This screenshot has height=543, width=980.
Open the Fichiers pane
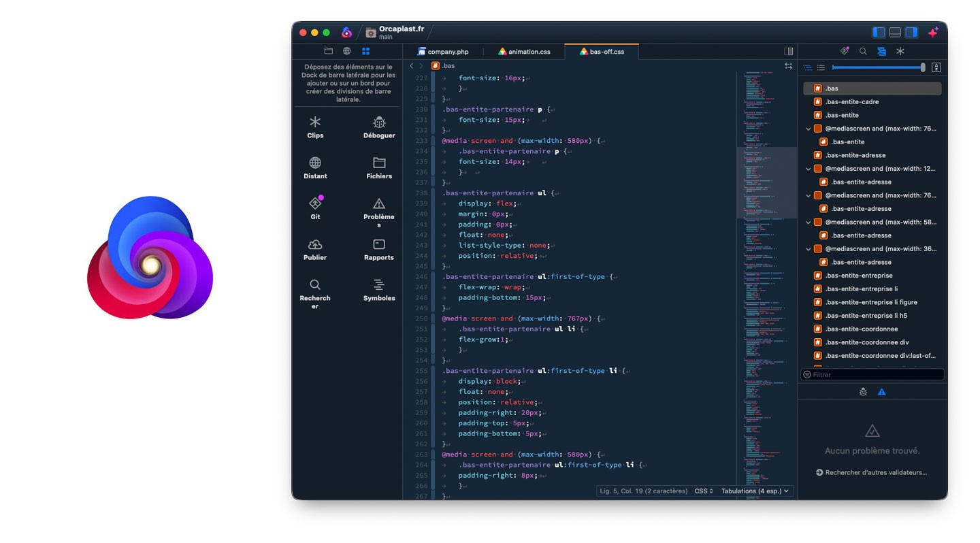[378, 167]
